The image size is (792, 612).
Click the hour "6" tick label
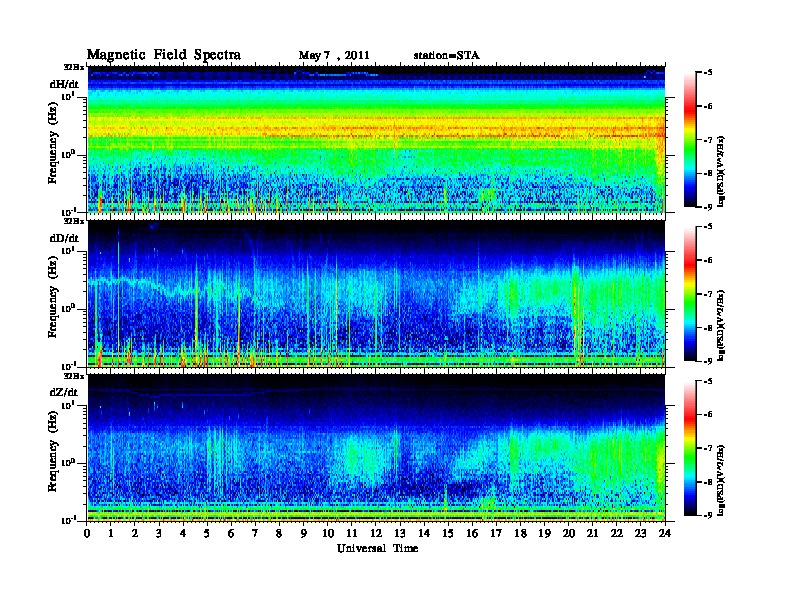point(231,533)
